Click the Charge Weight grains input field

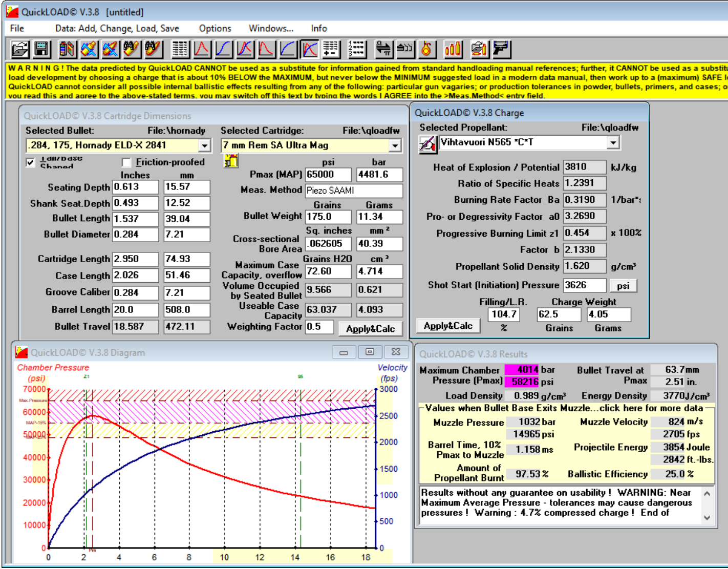coord(558,314)
